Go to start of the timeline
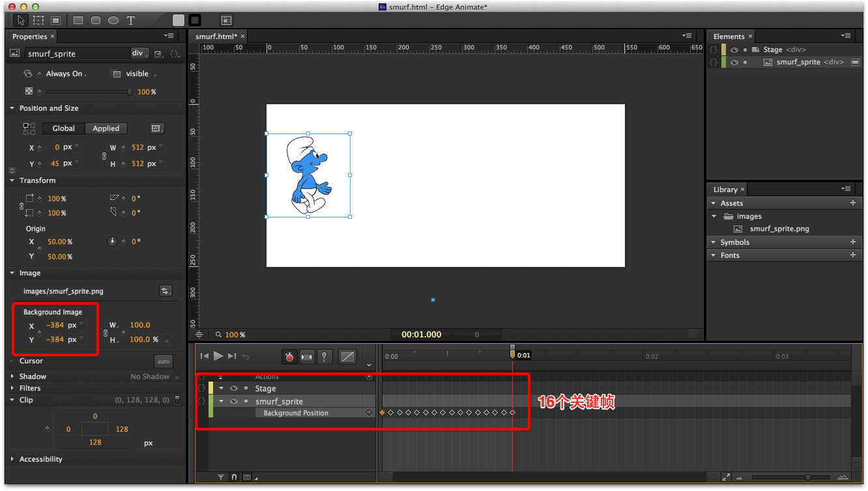This screenshot has height=491, width=868. click(205, 356)
